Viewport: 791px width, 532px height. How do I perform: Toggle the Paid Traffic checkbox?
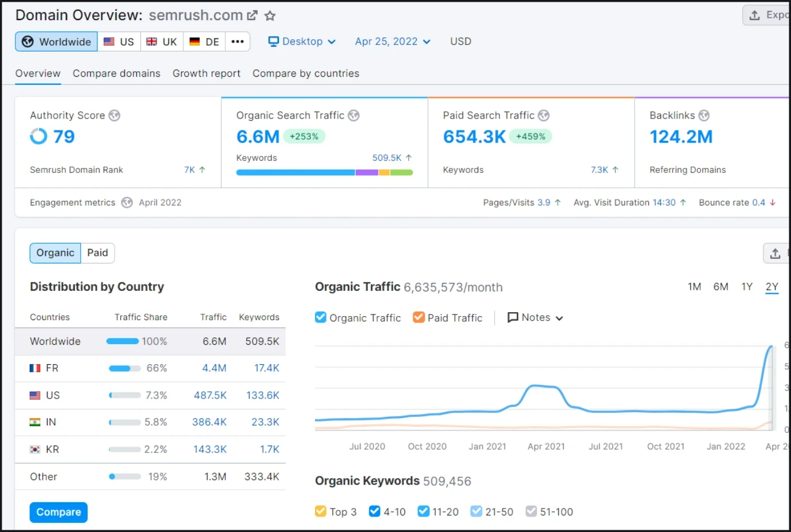click(419, 317)
